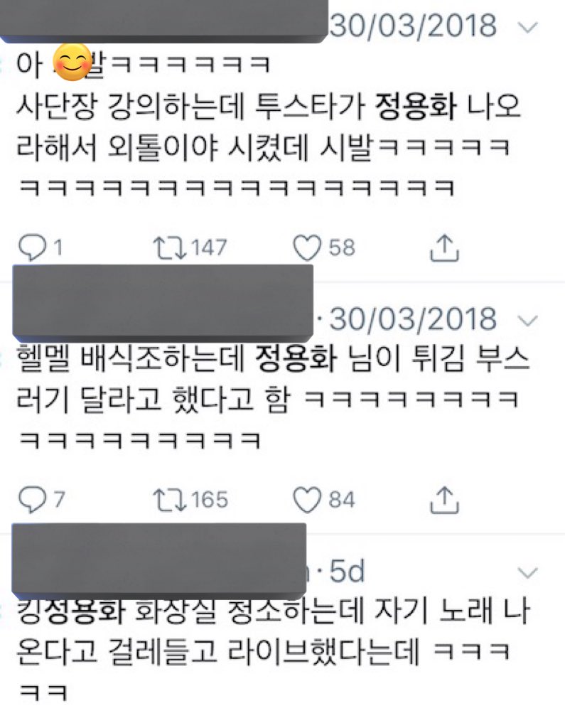Retweet the tweet with 147 retweets
This screenshot has width=565, height=728.
tap(190, 247)
